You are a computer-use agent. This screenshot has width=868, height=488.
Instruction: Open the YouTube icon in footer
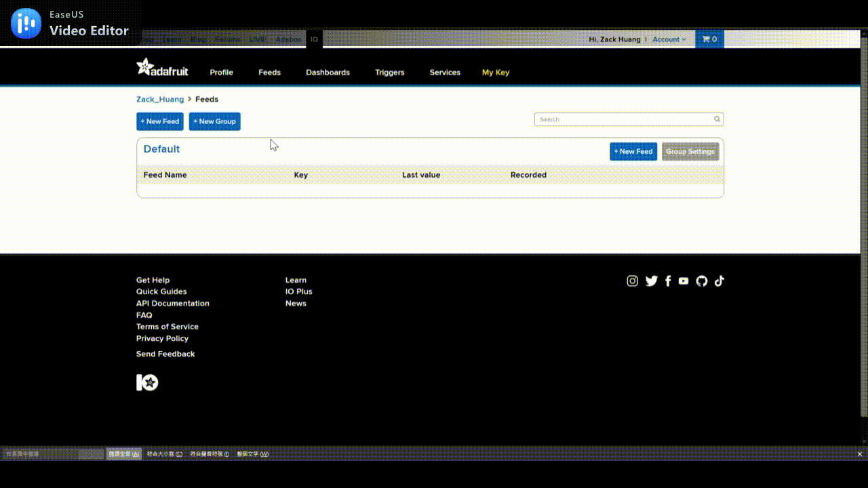tap(684, 281)
